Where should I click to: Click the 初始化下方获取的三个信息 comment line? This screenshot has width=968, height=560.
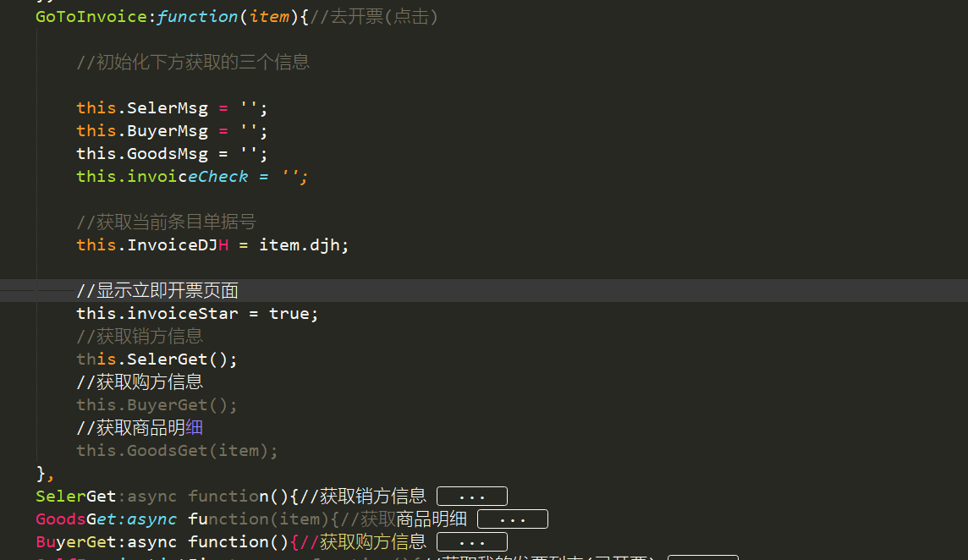[193, 63]
